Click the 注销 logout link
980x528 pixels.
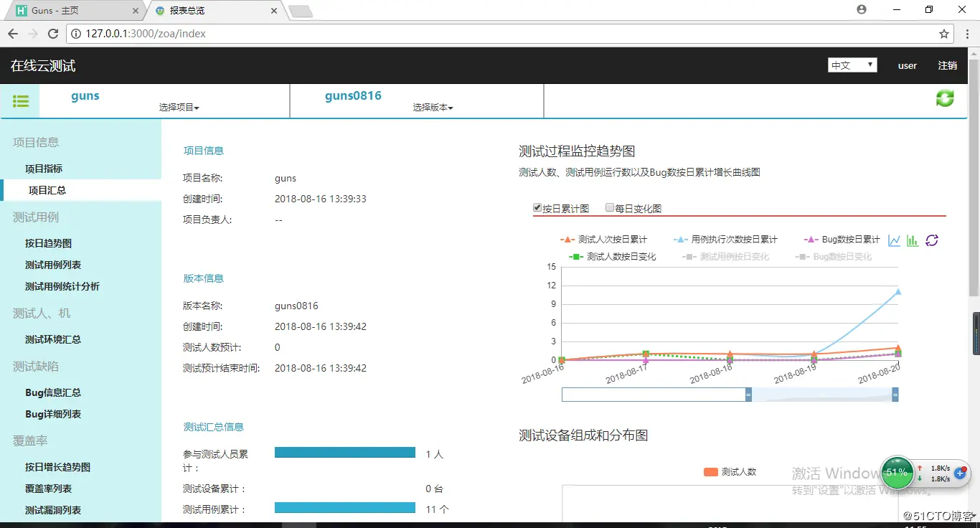[x=948, y=65]
